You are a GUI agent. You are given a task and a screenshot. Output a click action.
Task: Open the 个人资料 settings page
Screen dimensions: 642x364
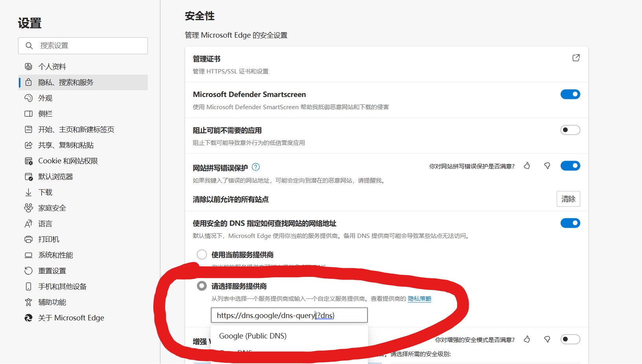[x=83, y=66]
